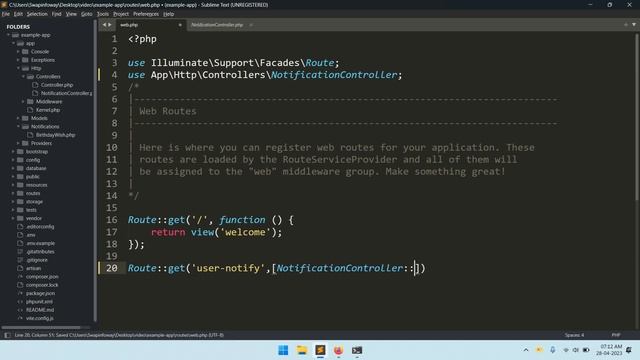Open the Preferences menu
The width and height of the screenshot is (640, 360).
146,14
